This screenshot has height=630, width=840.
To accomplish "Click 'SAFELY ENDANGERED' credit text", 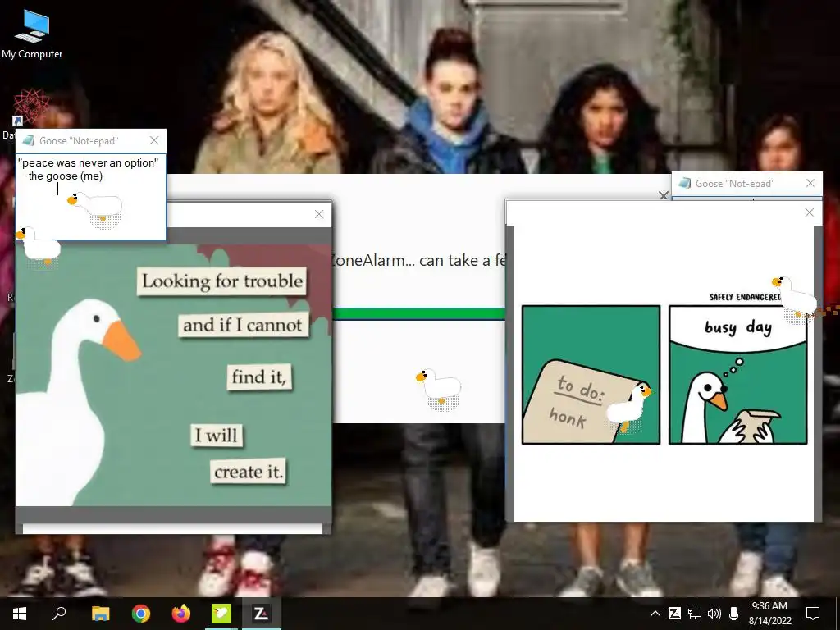I will point(745,297).
